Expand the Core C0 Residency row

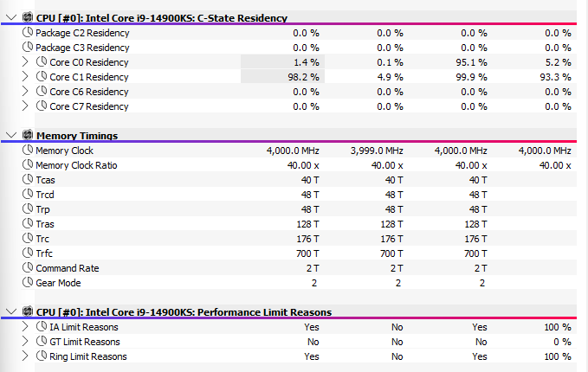pyautogui.click(x=25, y=61)
